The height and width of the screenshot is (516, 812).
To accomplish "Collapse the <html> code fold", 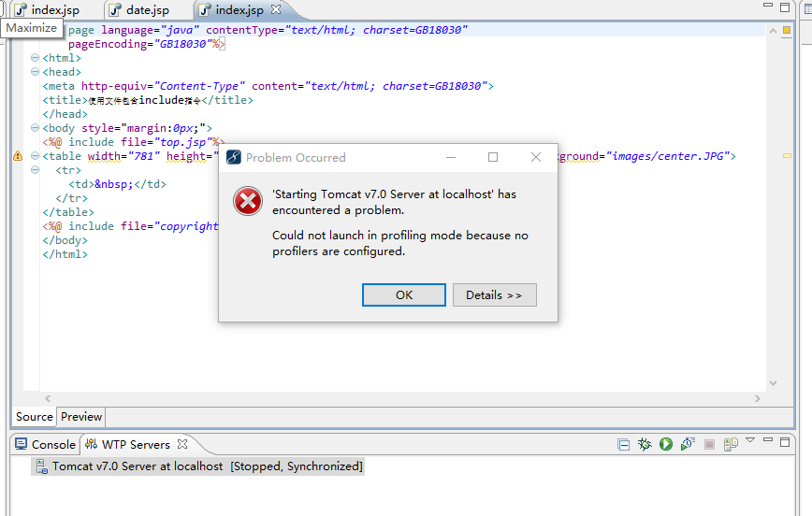I will point(35,57).
